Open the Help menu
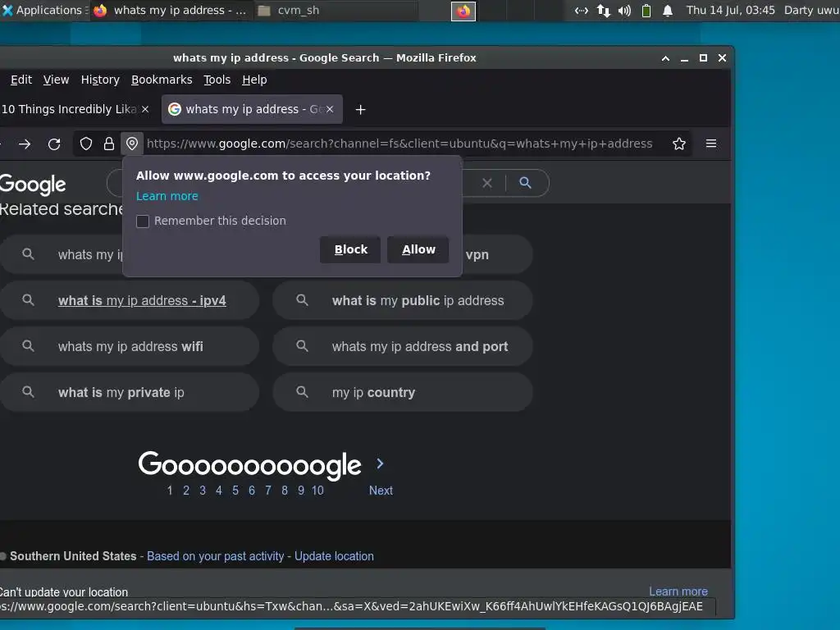The height and width of the screenshot is (630, 840). tap(254, 80)
